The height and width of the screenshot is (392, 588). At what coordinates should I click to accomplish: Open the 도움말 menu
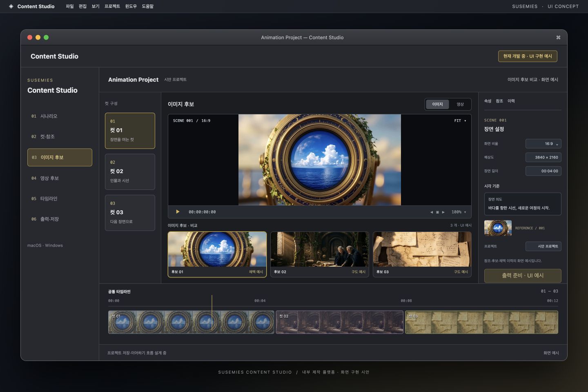[x=147, y=7]
